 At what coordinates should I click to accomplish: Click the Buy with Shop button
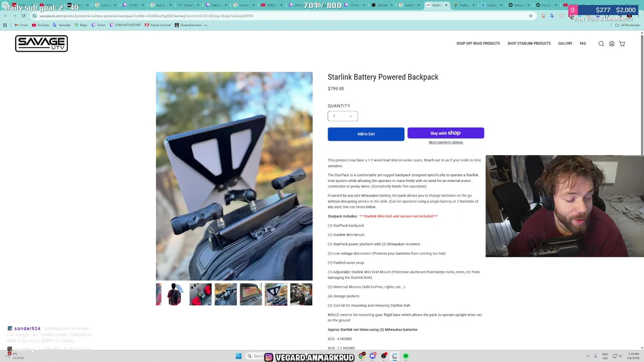click(x=446, y=133)
